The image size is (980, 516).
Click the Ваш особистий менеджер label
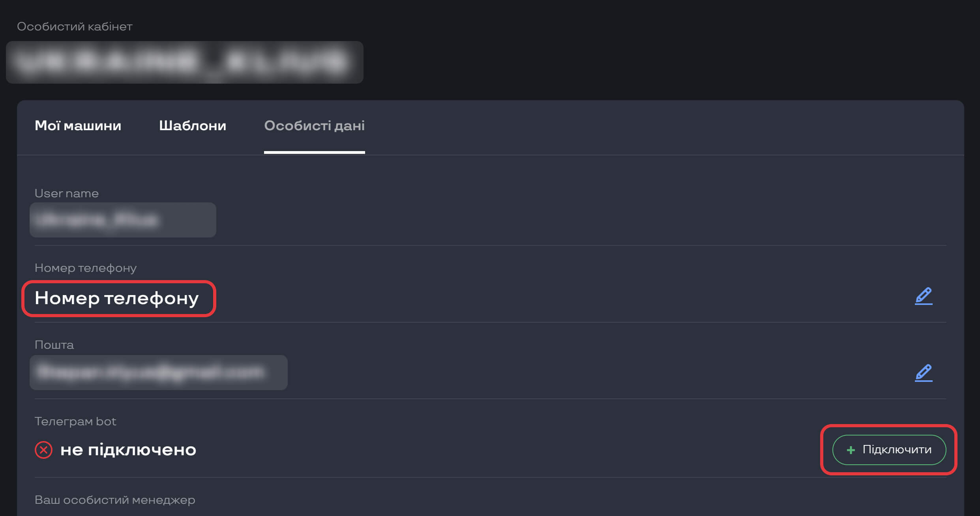coord(115,500)
